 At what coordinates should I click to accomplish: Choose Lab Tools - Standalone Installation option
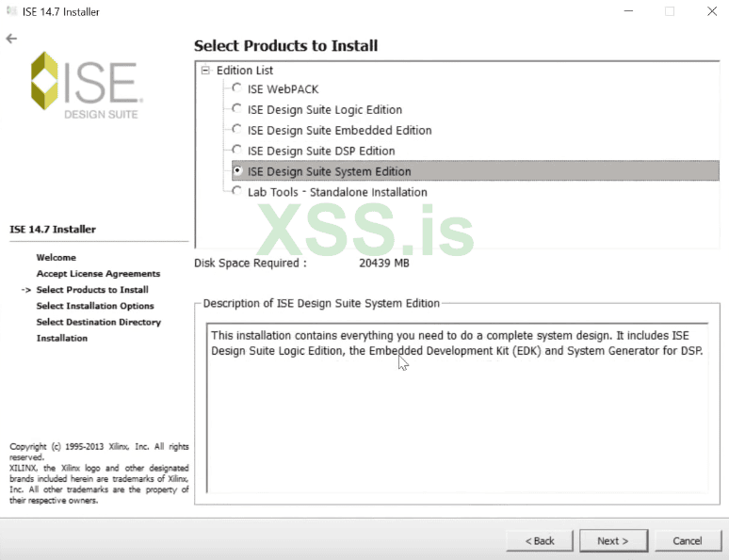236,191
